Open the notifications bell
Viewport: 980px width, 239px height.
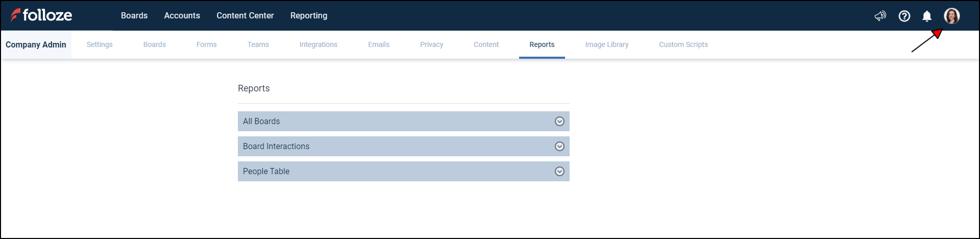(927, 16)
